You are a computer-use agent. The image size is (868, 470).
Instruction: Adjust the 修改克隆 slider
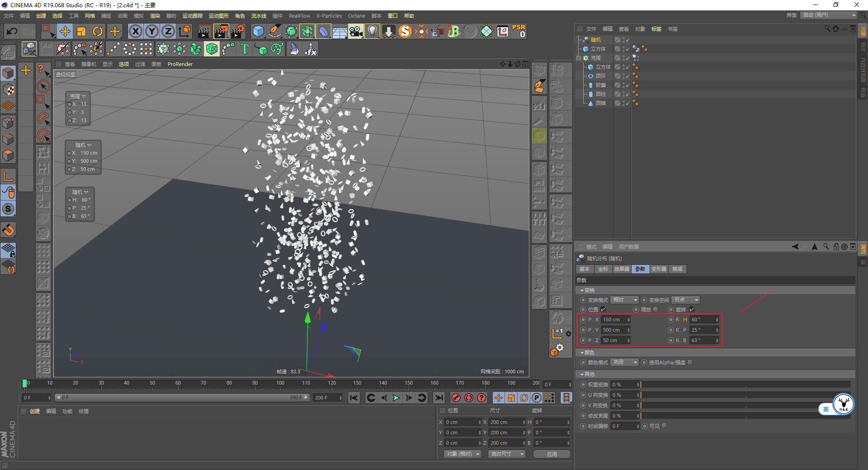click(x=745, y=416)
